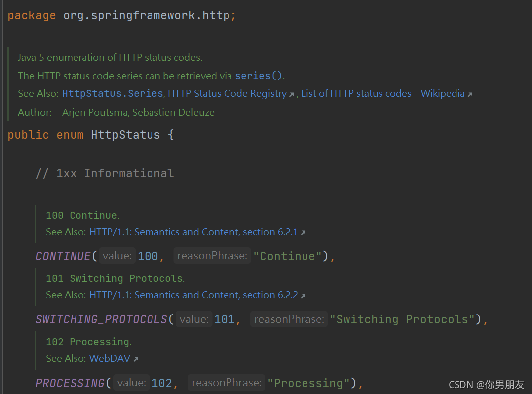Image resolution: width=532 pixels, height=394 pixels.
Task: Click the 'public' keyword
Action: [x=28, y=135]
